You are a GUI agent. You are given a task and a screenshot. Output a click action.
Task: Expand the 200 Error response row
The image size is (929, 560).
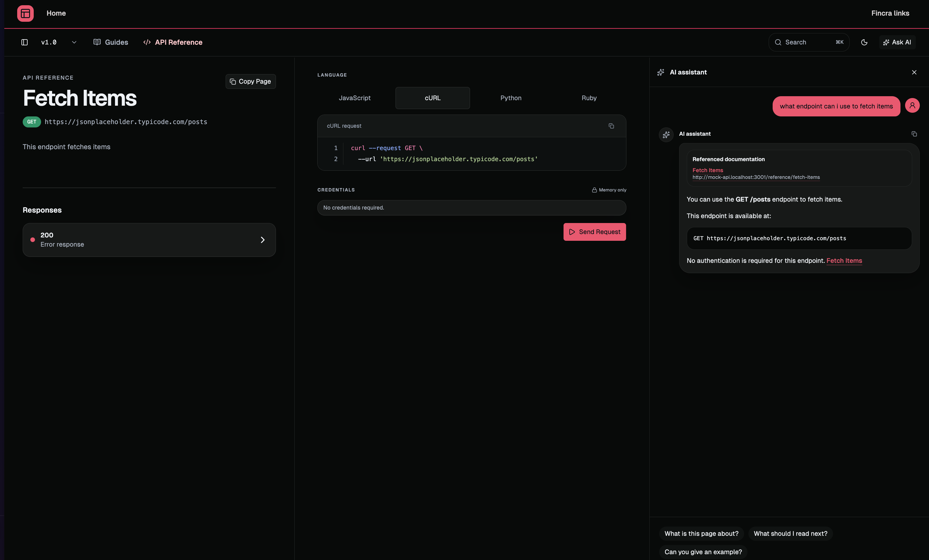click(x=149, y=240)
